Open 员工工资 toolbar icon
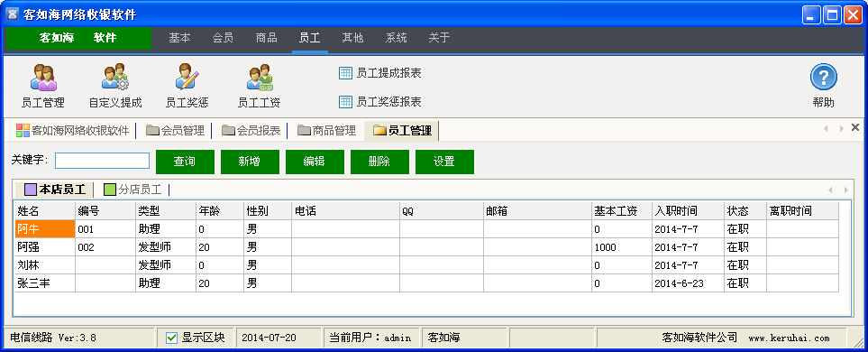 tap(259, 87)
